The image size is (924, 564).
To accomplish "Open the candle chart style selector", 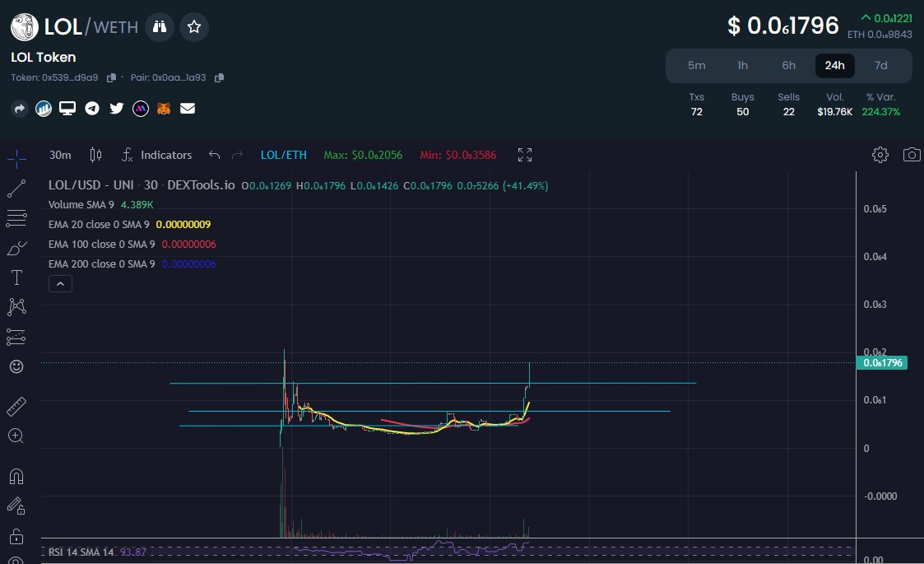I will click(95, 155).
